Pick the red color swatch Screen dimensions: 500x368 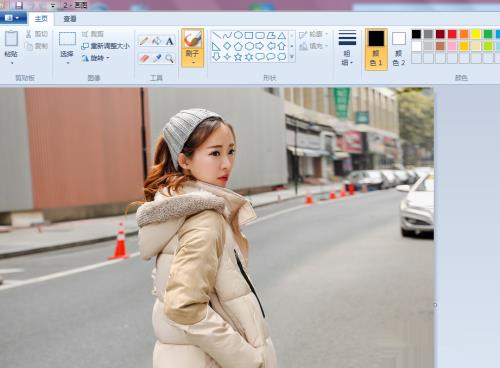pos(452,34)
